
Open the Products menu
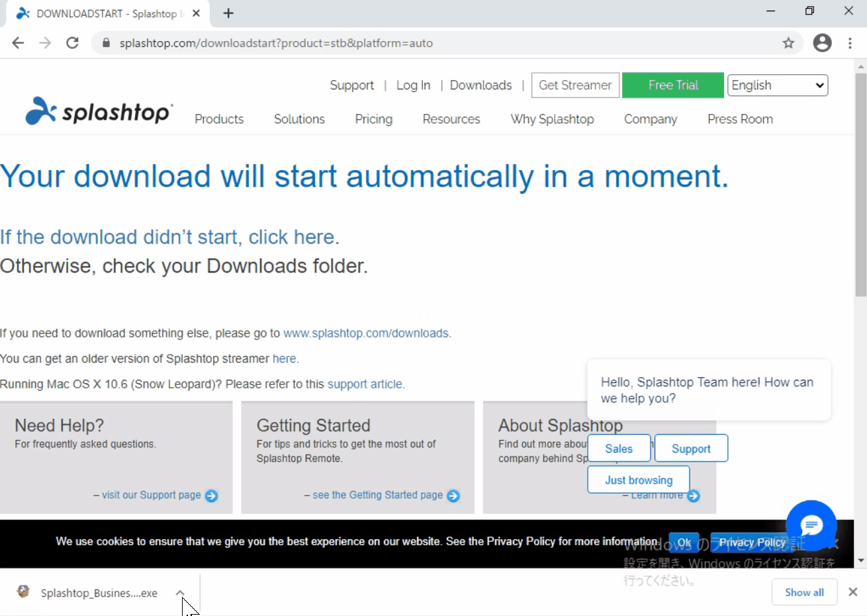click(219, 119)
